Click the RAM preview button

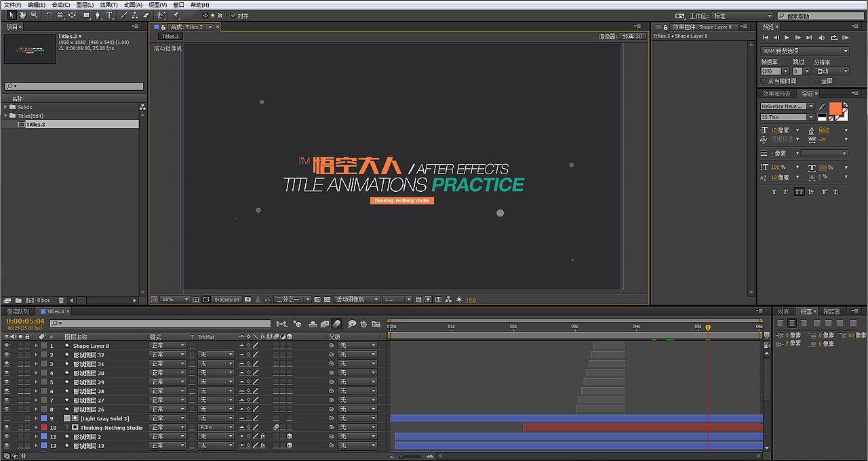pos(845,38)
